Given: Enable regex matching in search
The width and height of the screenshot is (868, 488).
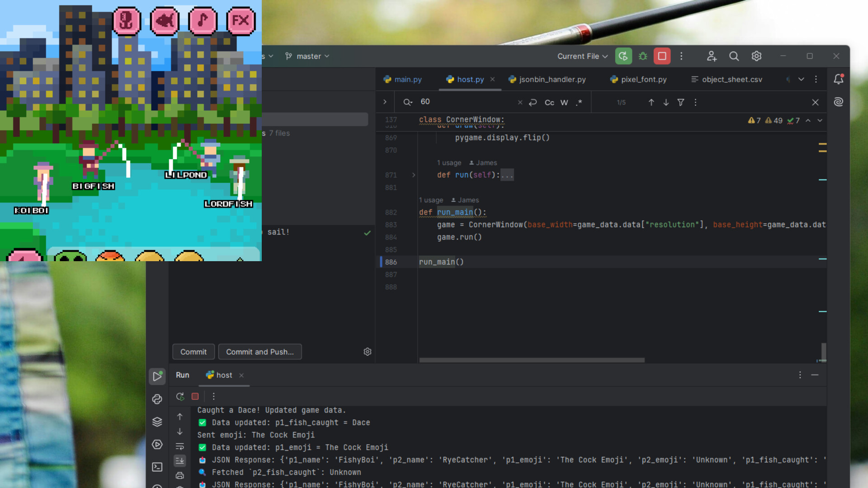Looking at the screenshot, I should coord(579,102).
